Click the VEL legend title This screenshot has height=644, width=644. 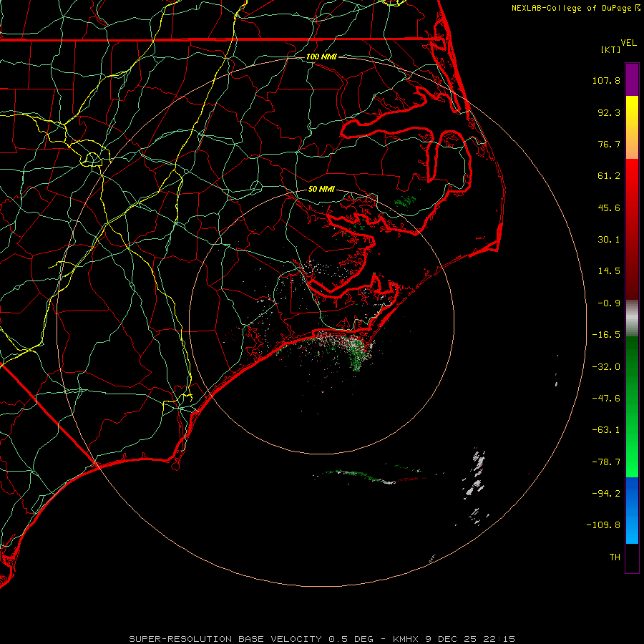click(629, 43)
